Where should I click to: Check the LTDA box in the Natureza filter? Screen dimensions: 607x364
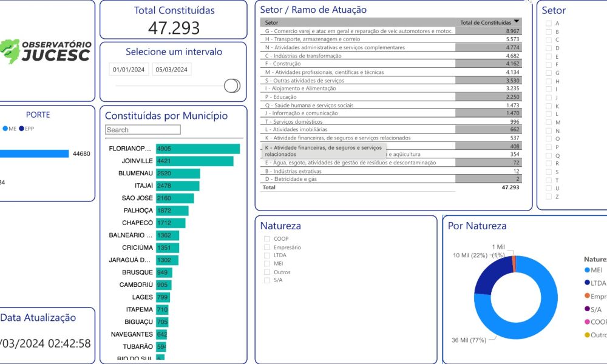267,255
